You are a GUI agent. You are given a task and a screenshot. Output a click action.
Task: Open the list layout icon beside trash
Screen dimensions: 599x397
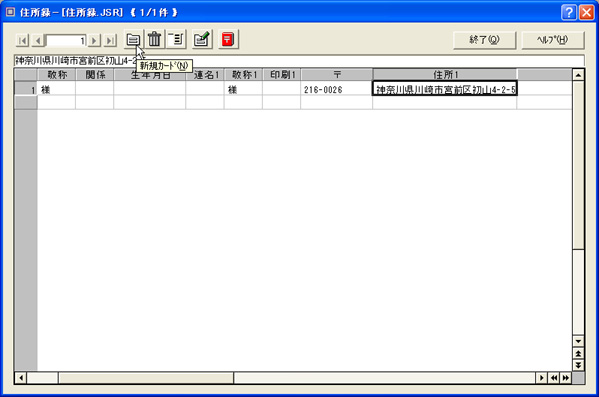[176, 39]
